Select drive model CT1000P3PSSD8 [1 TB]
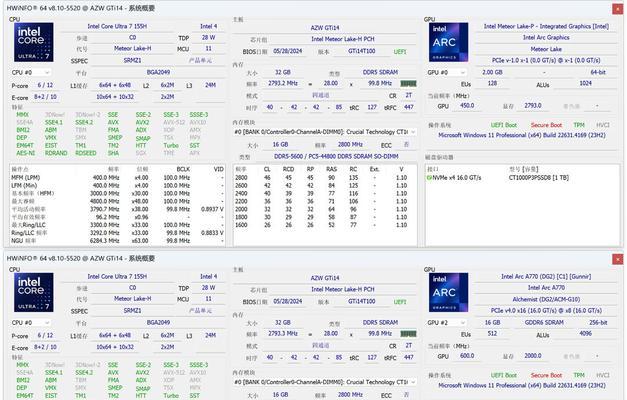This screenshot has height=400, width=627. [x=539, y=178]
